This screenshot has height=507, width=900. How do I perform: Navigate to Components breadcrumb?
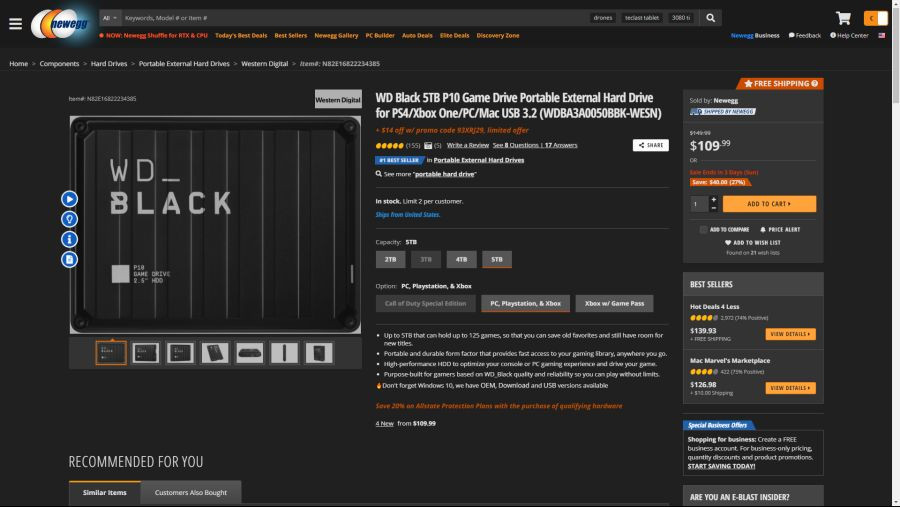(59, 64)
